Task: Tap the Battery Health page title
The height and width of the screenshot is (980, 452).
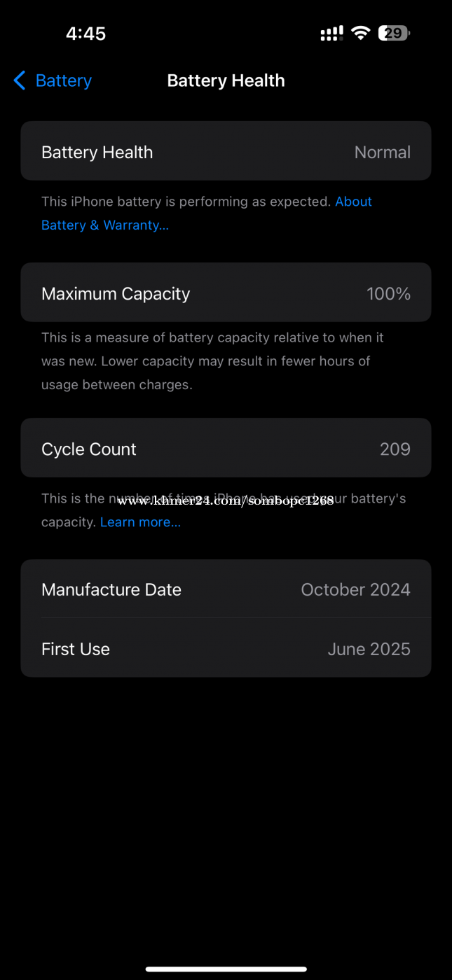Action: click(x=226, y=80)
